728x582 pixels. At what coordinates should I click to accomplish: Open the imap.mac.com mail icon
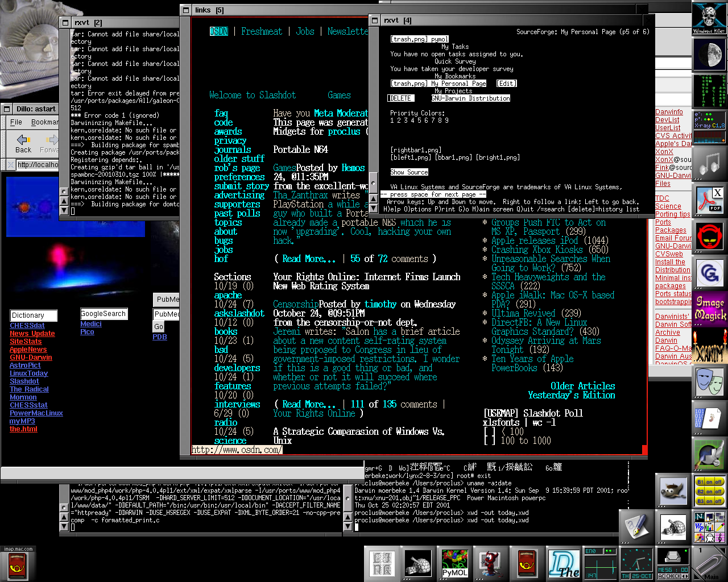tap(18, 564)
